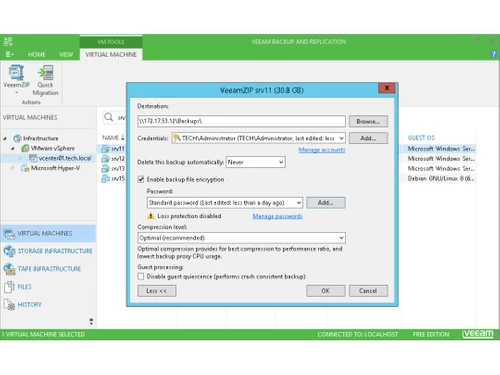Close the VeeamZIP dialog
This screenshot has width=500, height=375.
click(x=387, y=88)
